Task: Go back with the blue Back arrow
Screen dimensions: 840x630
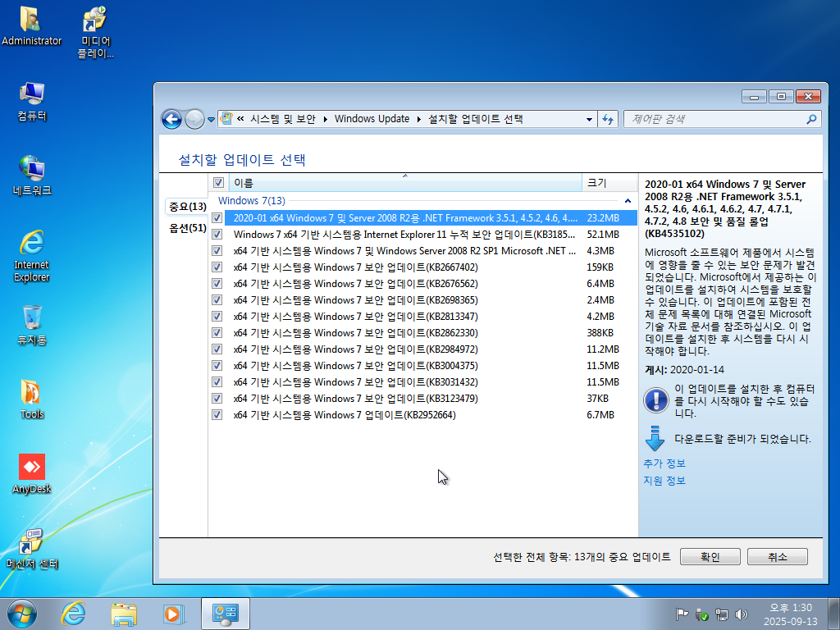Action: click(x=171, y=119)
